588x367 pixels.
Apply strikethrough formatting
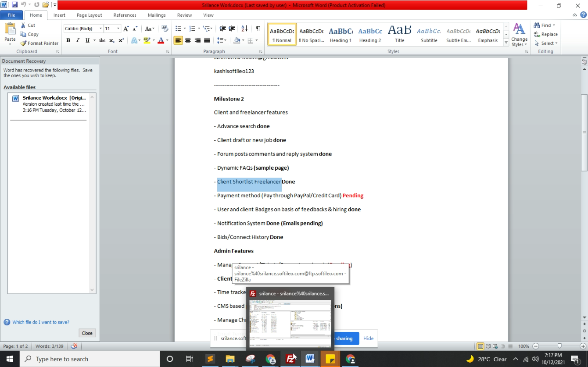(x=102, y=40)
